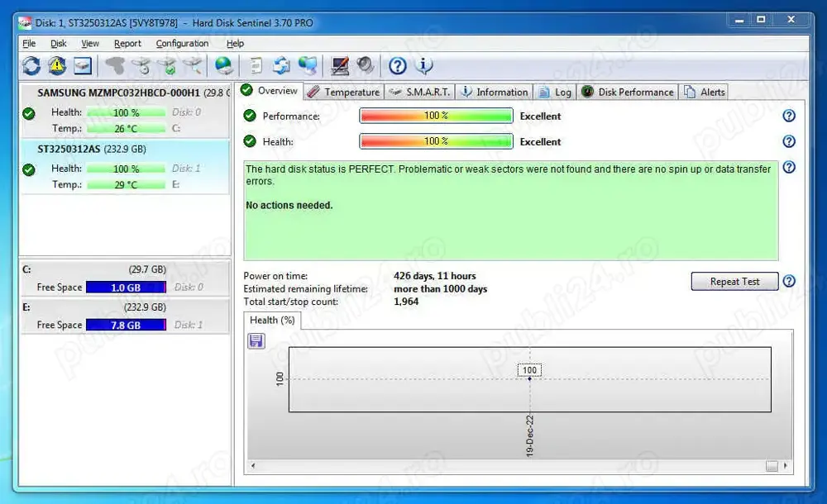Click the monitor with pen toolbar icon
The height and width of the screenshot is (504, 827).
tap(339, 66)
